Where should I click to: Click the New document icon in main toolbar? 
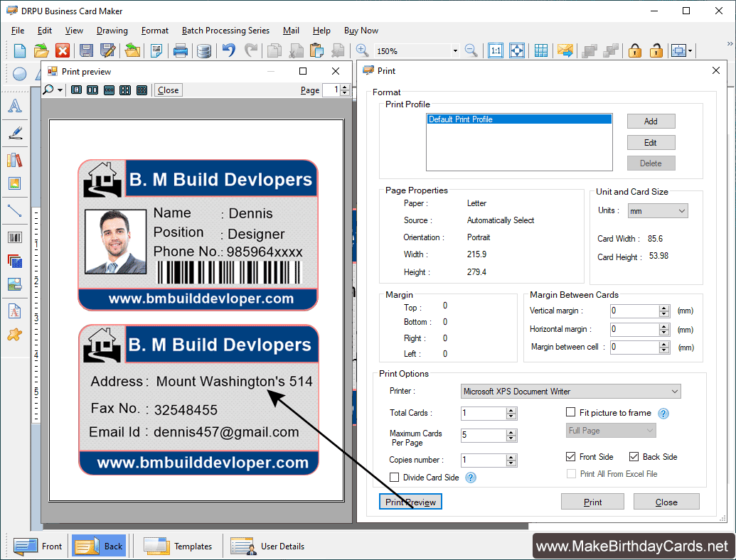coord(20,50)
